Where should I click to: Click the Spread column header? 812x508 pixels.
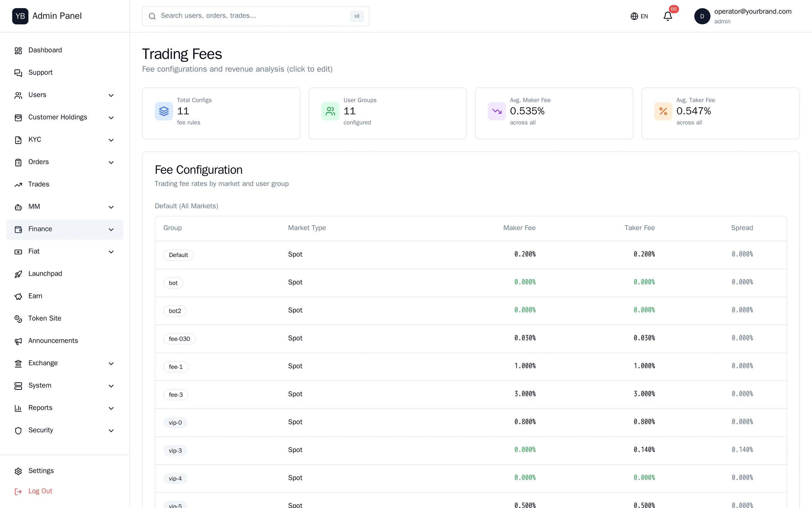(742, 228)
